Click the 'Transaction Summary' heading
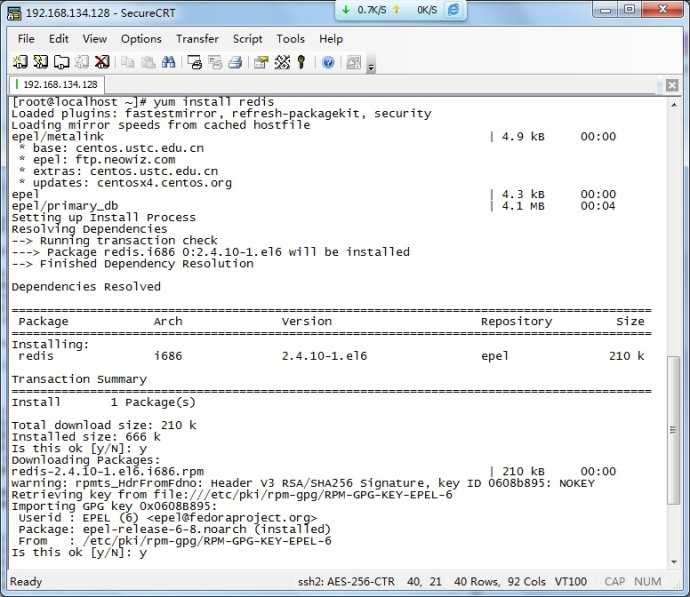The width and height of the screenshot is (690, 597). (79, 379)
